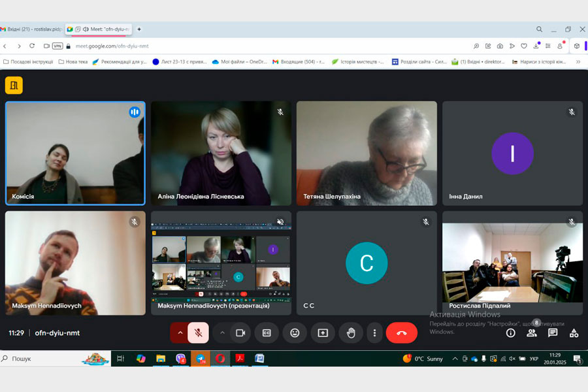Image resolution: width=588 pixels, height=392 pixels.
Task: Click the zoom magnifier icon in address bar
Action: coord(476,46)
